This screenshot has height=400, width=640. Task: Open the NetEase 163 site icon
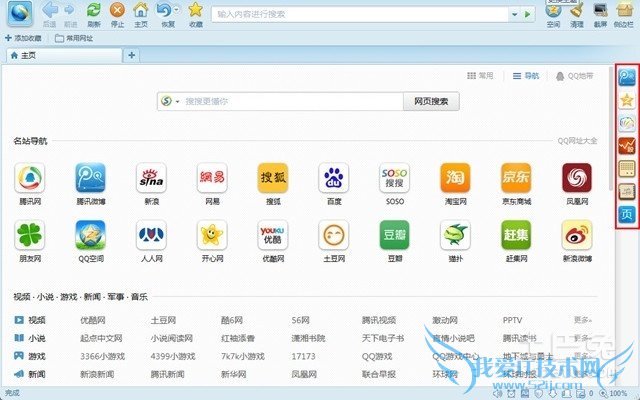point(212,178)
